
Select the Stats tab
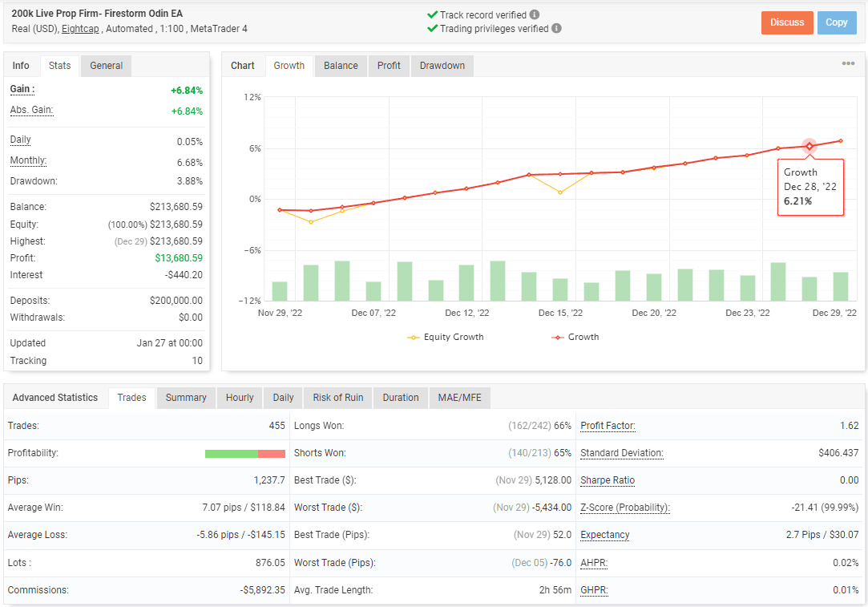[60, 66]
